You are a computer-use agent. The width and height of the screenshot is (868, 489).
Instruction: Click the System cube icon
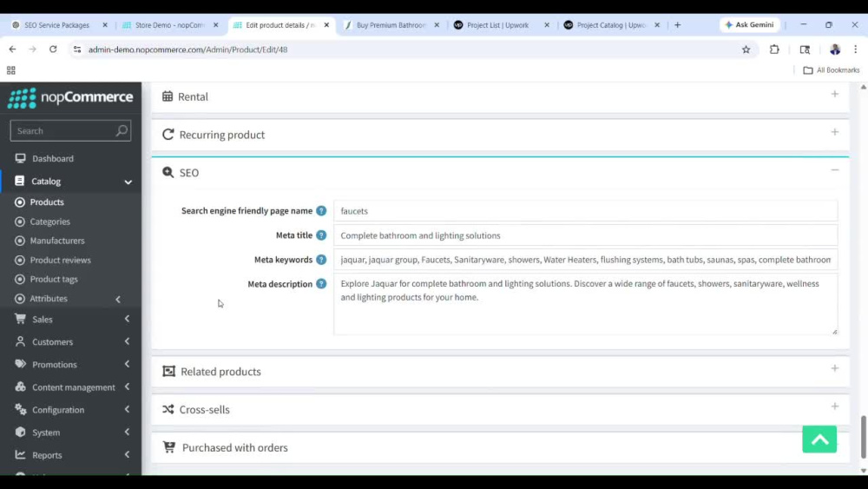point(21,432)
